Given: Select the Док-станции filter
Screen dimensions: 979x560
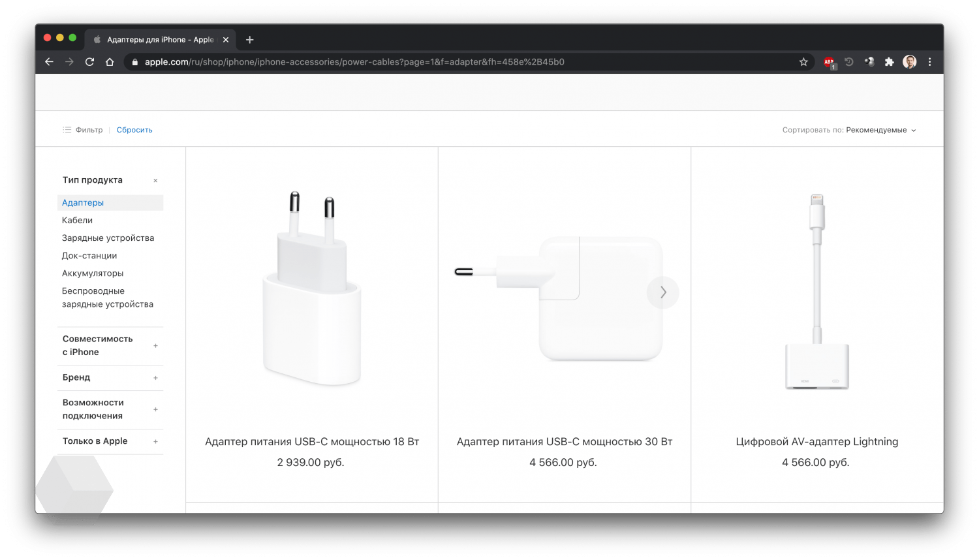Looking at the screenshot, I should (x=89, y=256).
